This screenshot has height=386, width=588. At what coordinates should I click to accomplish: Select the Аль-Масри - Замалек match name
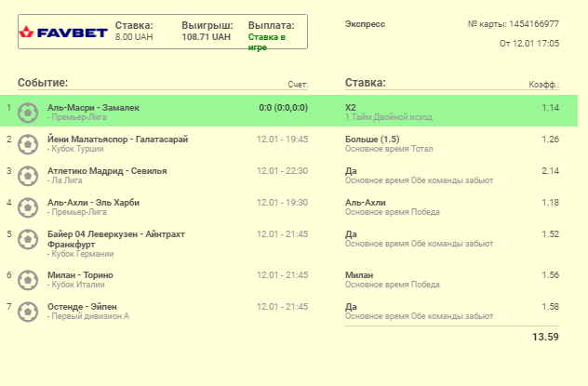[93, 108]
